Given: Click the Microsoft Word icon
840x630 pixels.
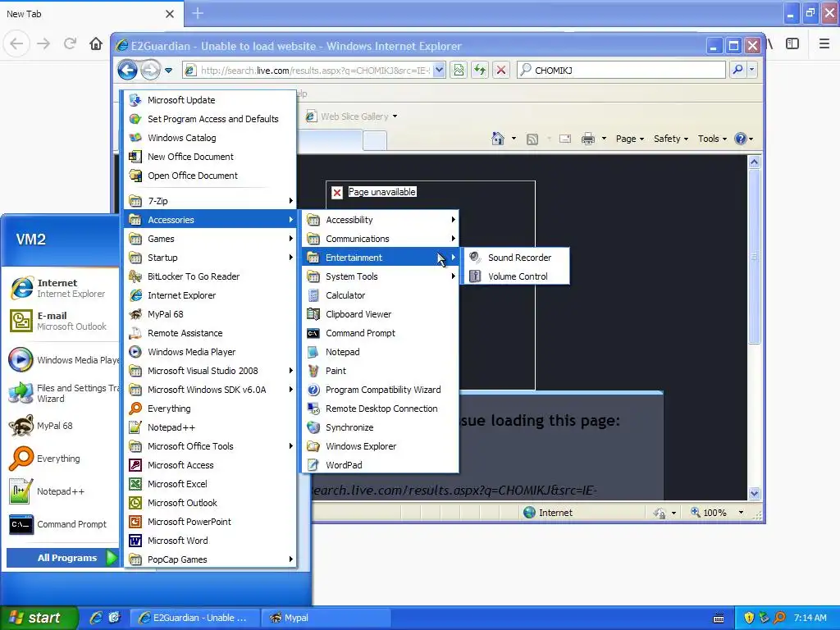Looking at the screenshot, I should (x=135, y=541).
